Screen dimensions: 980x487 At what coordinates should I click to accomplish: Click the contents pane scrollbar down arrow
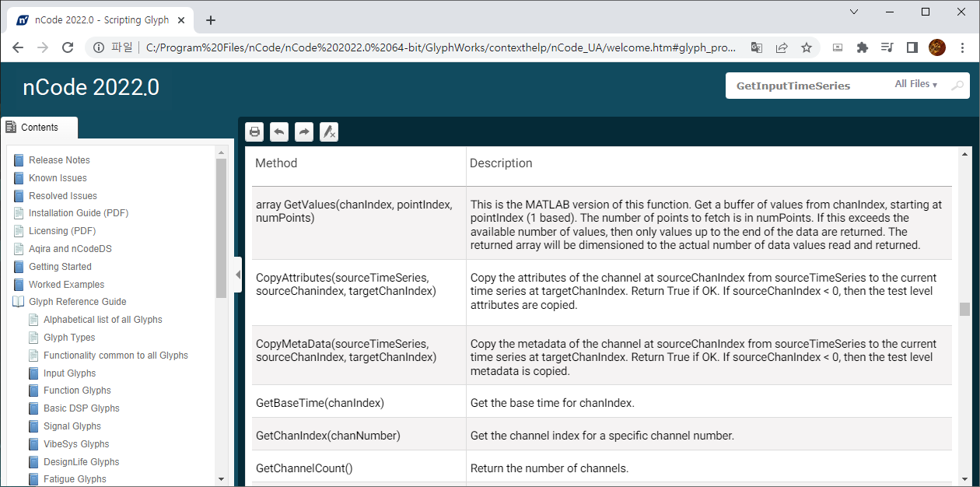coord(221,479)
